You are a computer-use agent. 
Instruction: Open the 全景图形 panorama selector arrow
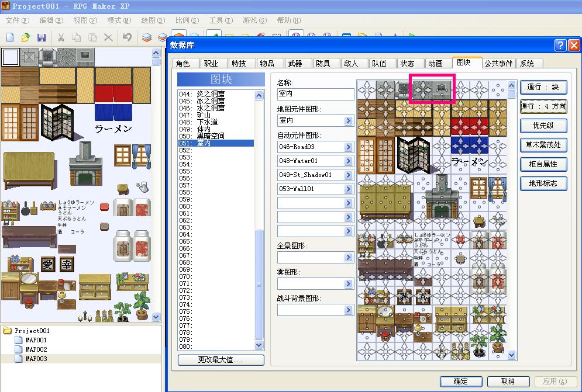pos(348,258)
